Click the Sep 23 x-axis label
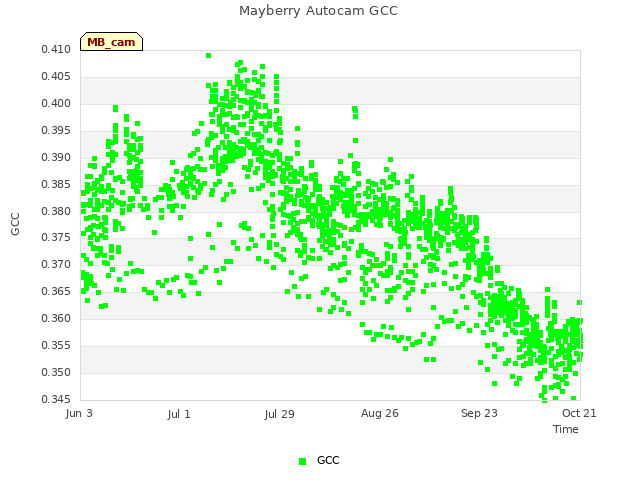 480,413
